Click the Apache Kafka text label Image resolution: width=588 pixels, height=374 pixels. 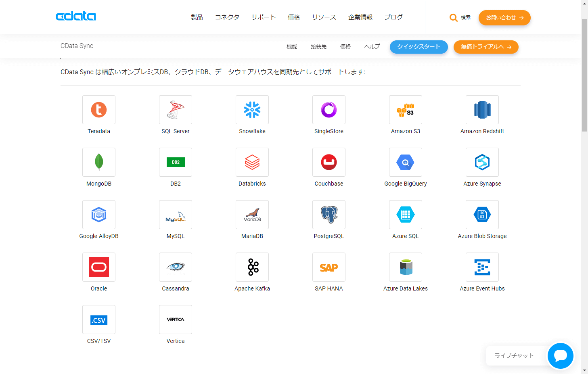click(252, 288)
